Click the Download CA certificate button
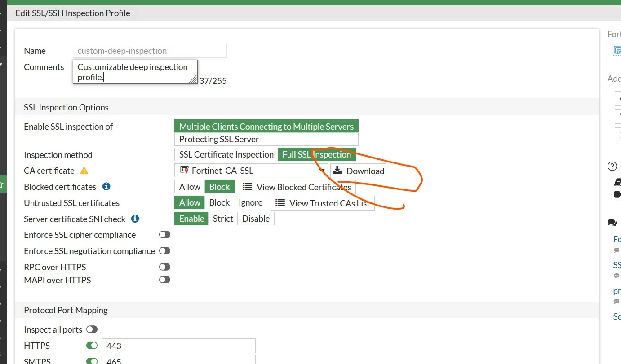The image size is (621, 364). pyautogui.click(x=358, y=171)
